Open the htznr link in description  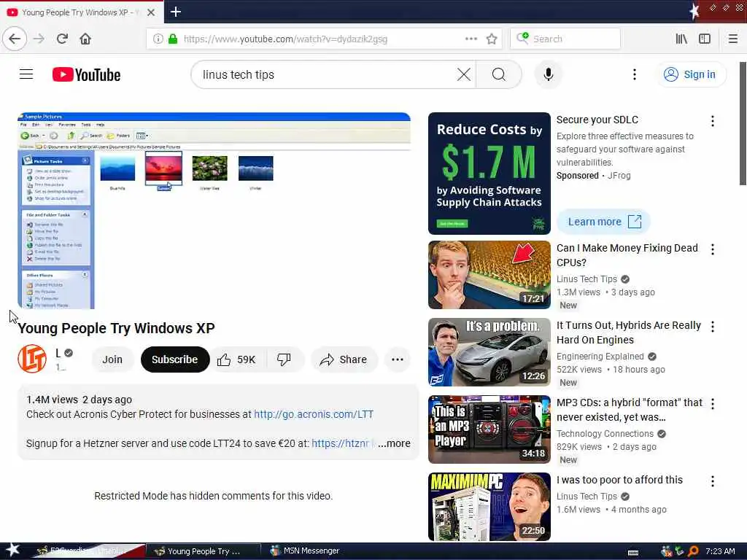(340, 443)
